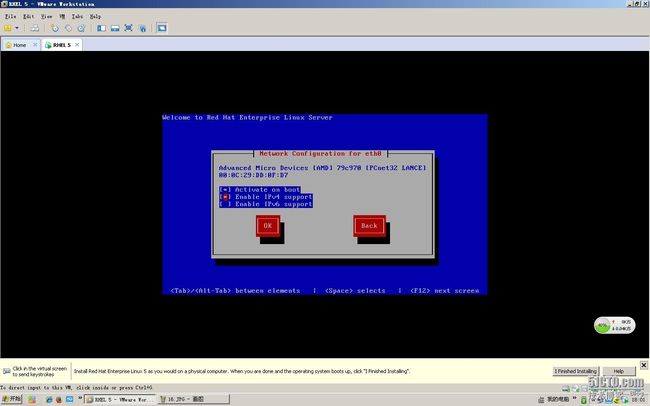Close the Home tab
Screen dimensions: 650x406
pos(35,44)
